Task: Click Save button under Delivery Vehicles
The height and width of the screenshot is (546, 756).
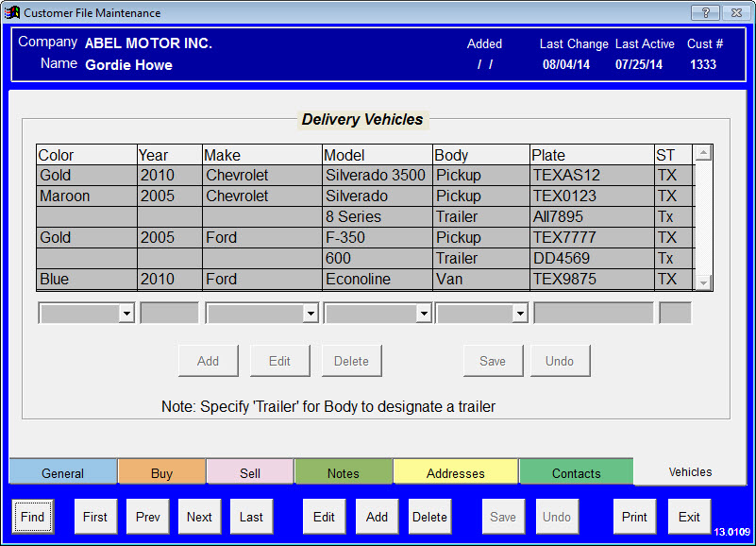Action: click(x=493, y=361)
